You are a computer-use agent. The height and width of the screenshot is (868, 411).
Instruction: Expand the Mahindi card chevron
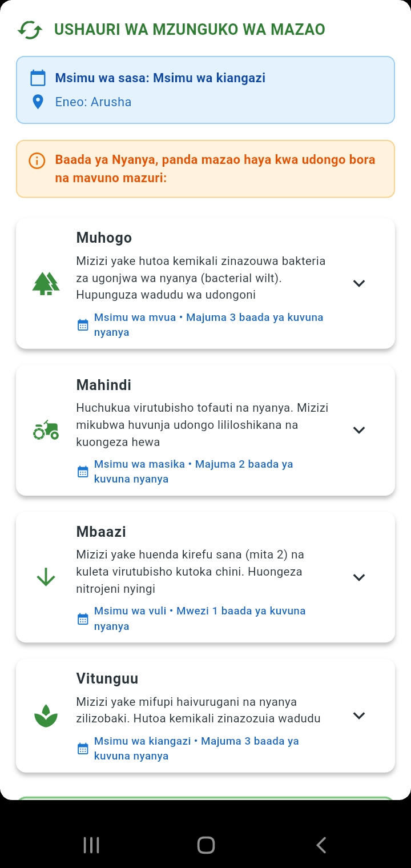(x=358, y=430)
